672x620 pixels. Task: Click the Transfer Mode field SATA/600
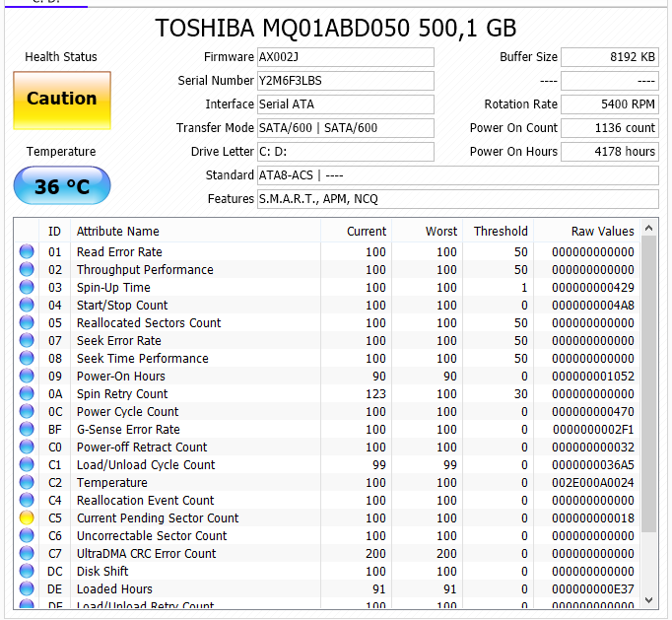[x=346, y=128]
